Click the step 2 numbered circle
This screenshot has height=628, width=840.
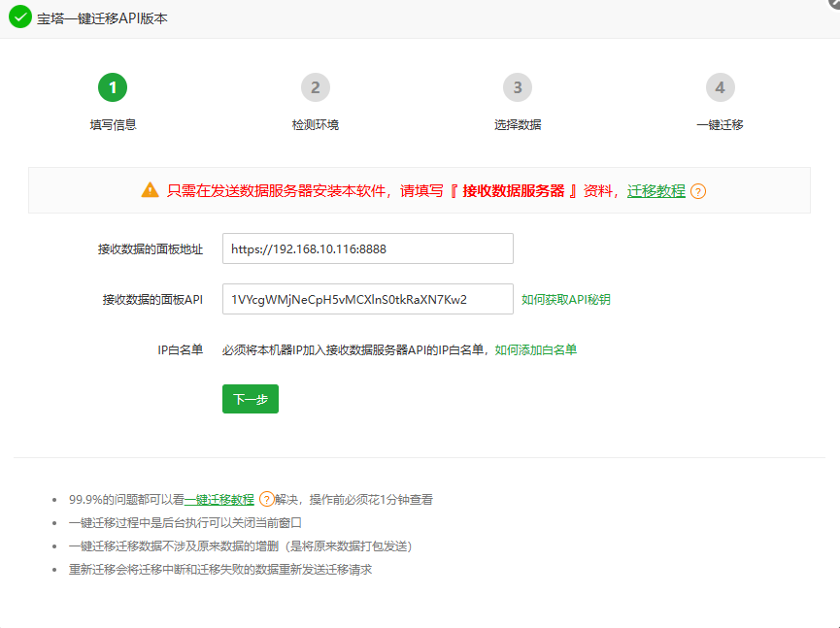click(315, 86)
